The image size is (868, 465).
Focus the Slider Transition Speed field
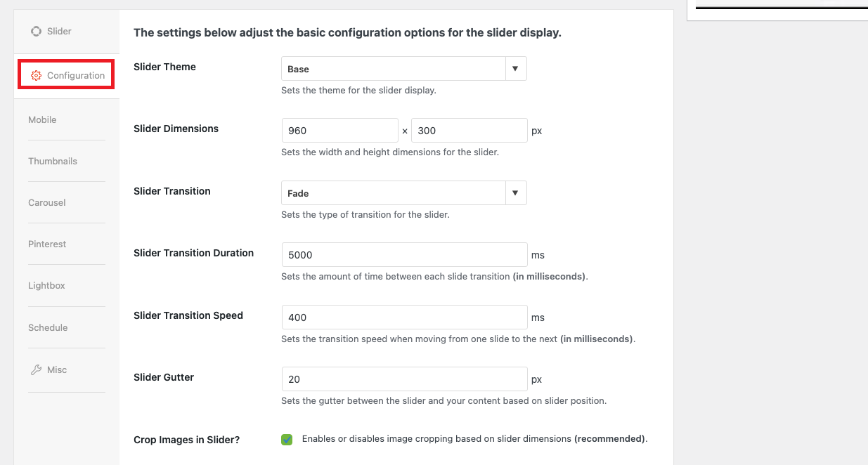(x=404, y=317)
